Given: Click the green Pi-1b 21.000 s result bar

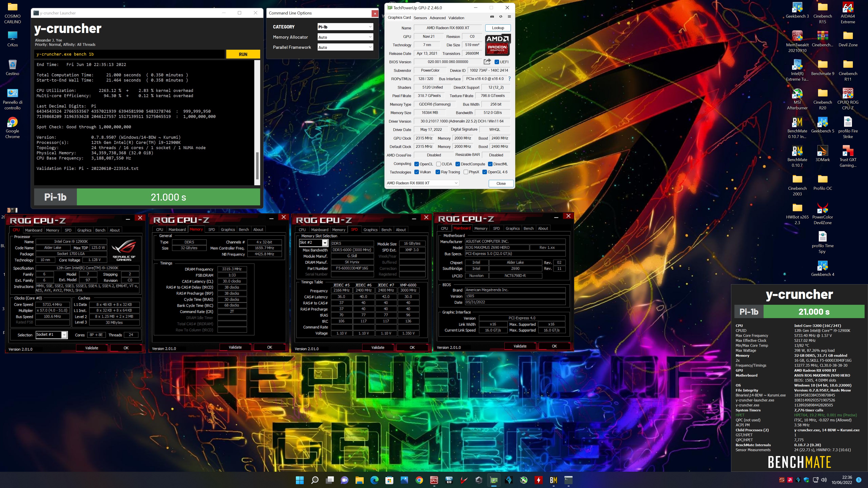Looking at the screenshot, I should pyautogui.click(x=168, y=197).
